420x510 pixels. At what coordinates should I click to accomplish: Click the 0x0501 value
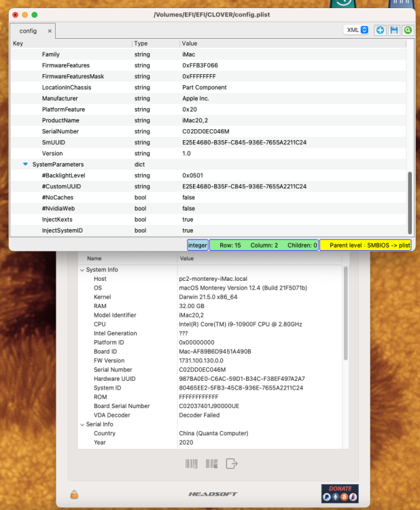tap(192, 175)
